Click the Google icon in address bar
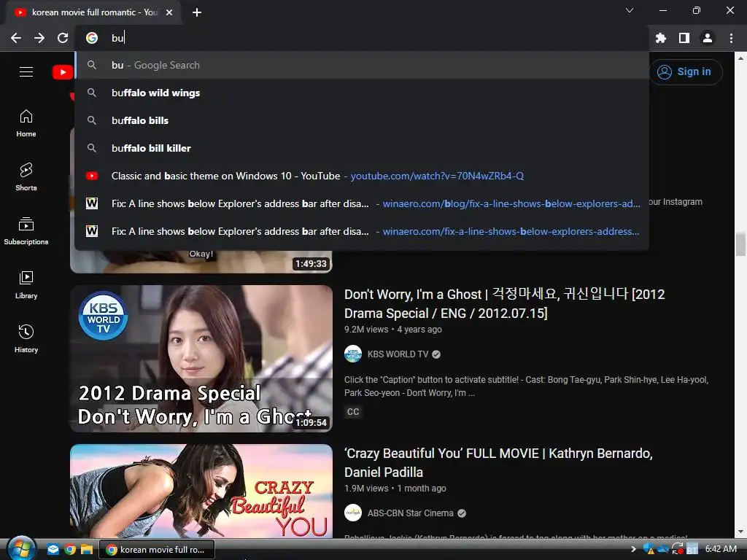The image size is (747, 560). (92, 38)
